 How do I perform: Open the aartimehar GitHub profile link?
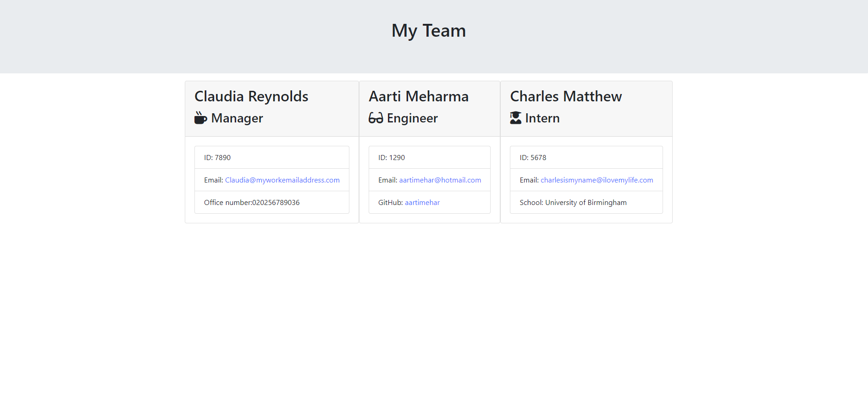[x=422, y=202]
